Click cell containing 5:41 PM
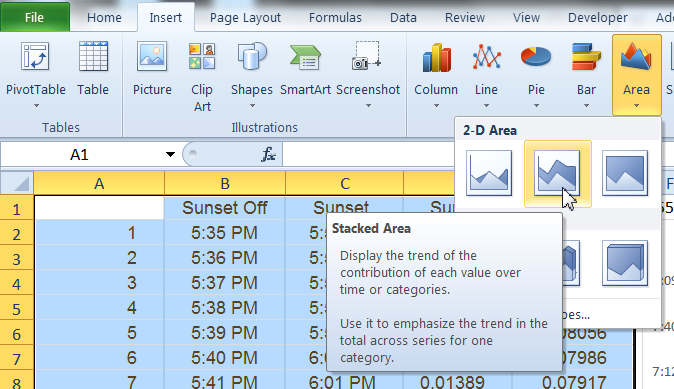 (x=225, y=380)
